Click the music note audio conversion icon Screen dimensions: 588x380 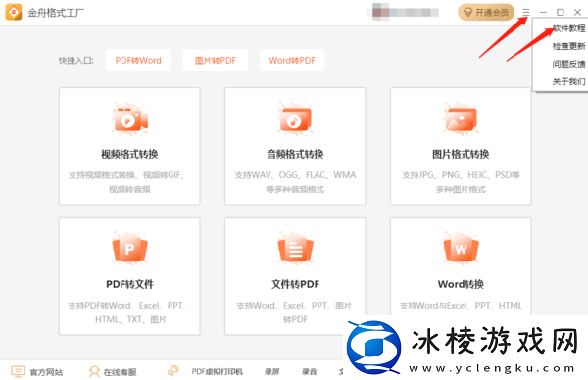click(296, 119)
